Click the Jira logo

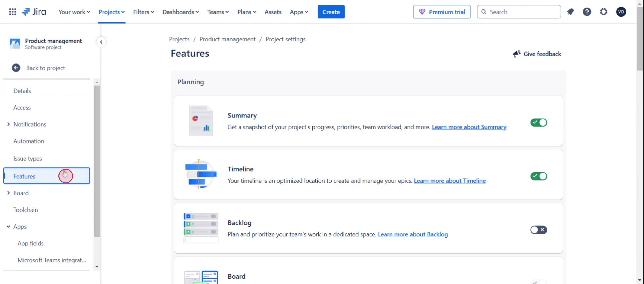34,12
